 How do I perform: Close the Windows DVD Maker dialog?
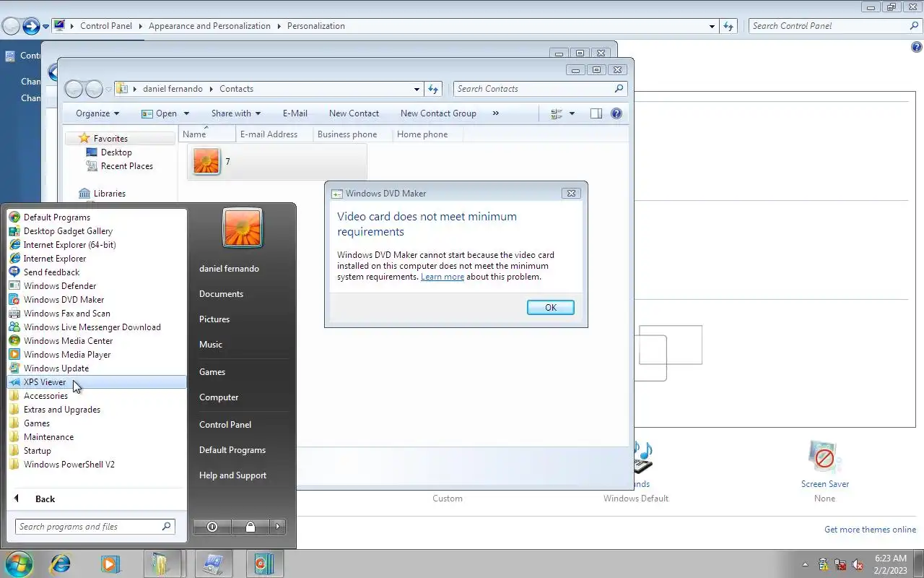(x=571, y=194)
